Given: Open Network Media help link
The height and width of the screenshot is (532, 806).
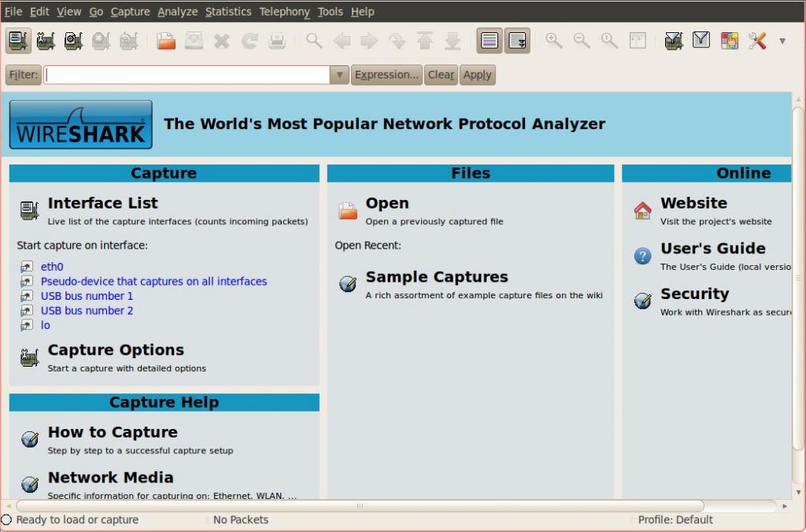Looking at the screenshot, I should [110, 478].
